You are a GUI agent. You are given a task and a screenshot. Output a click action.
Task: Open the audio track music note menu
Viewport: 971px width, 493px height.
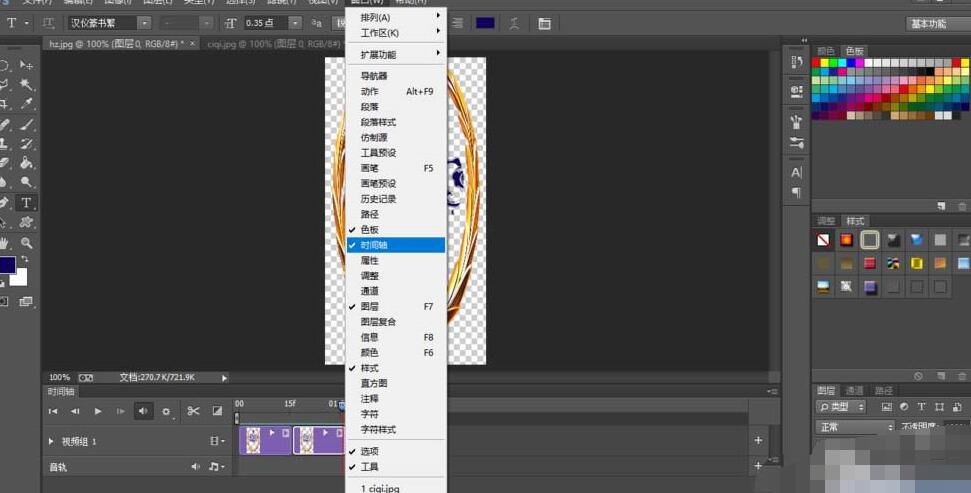(217, 466)
